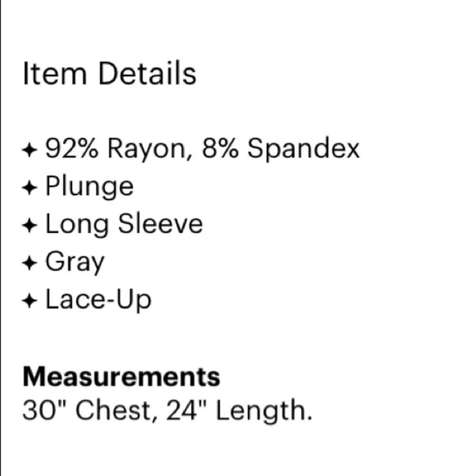Click the word Details in the heading
476x476 pixels.
coord(148,75)
